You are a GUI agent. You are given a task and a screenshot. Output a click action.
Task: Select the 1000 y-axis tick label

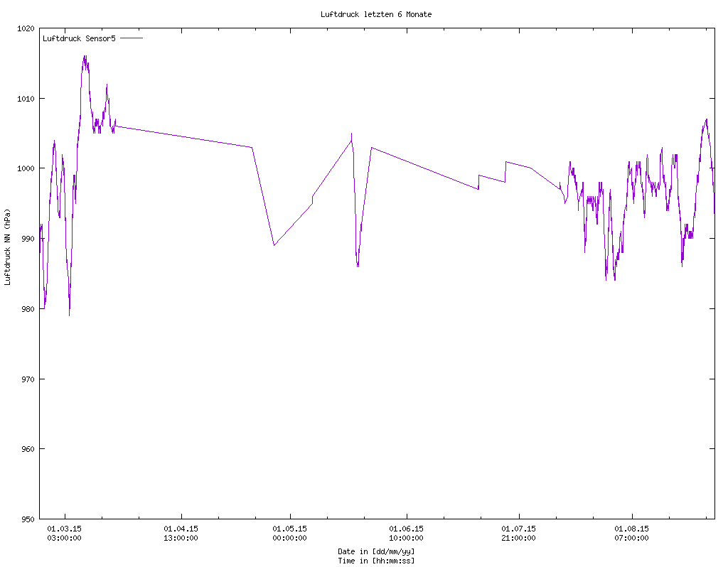pyautogui.click(x=26, y=168)
